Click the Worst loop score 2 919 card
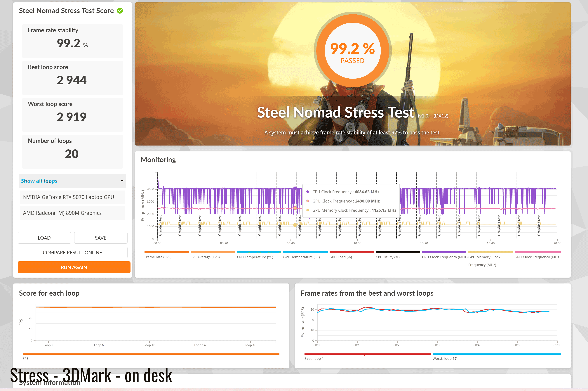The width and height of the screenshot is (588, 391). [x=72, y=115]
